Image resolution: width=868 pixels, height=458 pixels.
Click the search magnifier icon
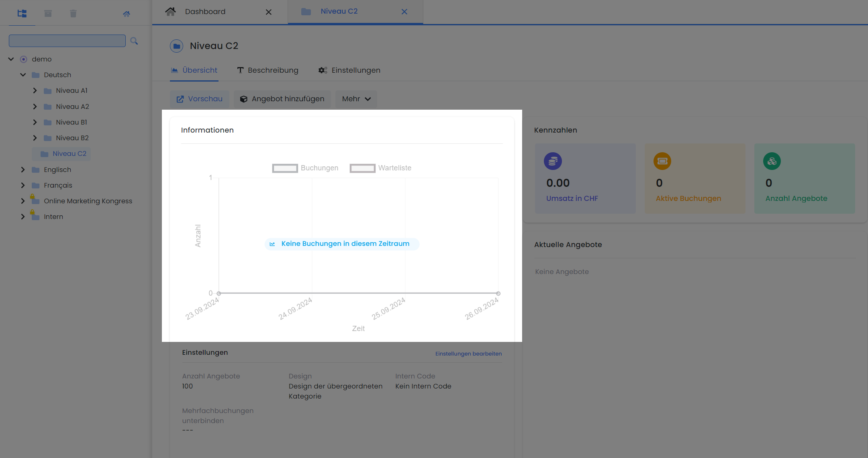(134, 41)
